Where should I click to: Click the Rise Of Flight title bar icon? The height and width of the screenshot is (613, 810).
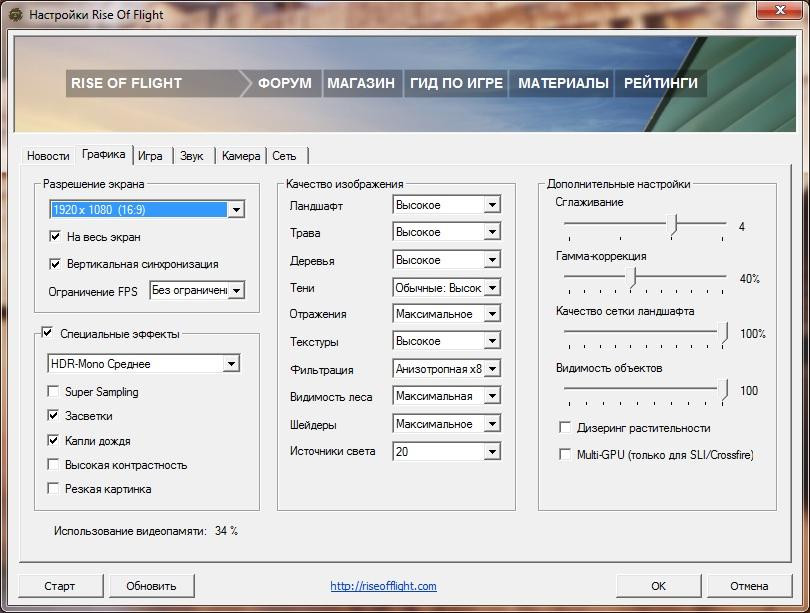tap(16, 14)
